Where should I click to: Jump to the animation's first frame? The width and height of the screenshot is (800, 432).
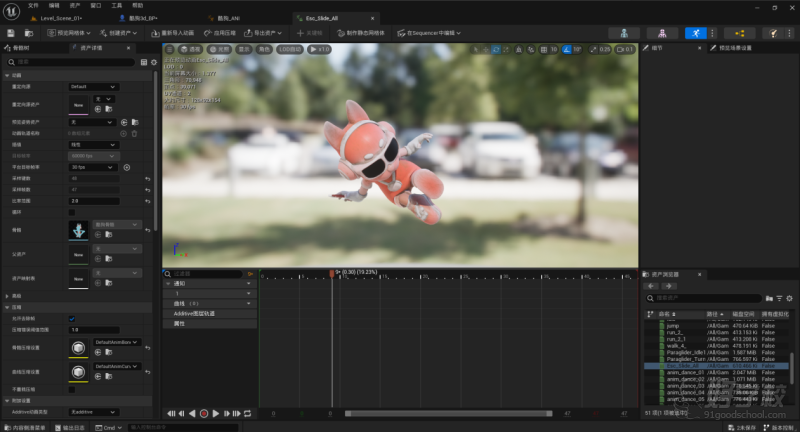[169, 413]
